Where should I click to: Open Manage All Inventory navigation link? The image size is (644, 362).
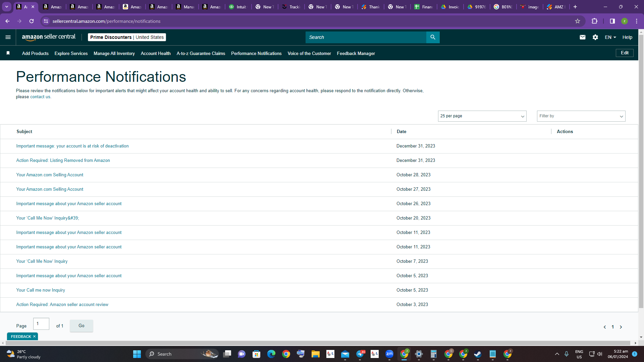(114, 53)
